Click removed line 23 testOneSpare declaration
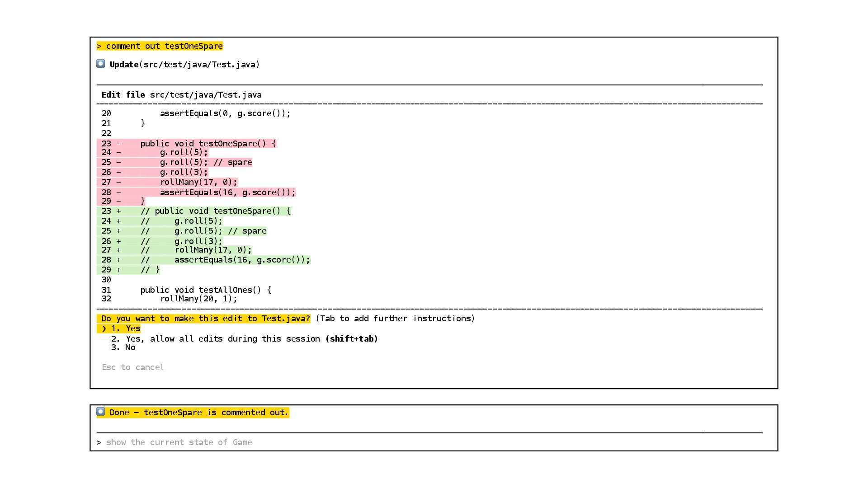This screenshot has width=868, height=488. [208, 143]
